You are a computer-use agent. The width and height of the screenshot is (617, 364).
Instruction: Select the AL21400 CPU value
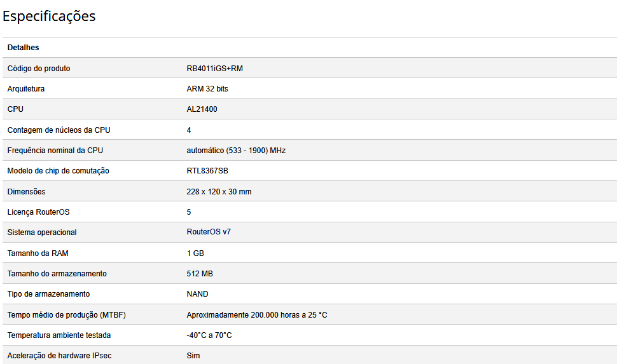tap(202, 109)
